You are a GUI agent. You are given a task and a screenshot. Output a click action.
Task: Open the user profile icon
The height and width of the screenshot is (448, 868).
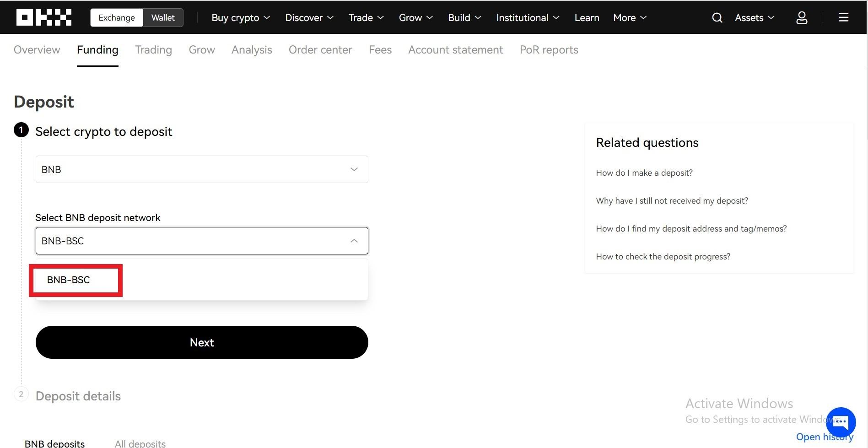pos(802,17)
